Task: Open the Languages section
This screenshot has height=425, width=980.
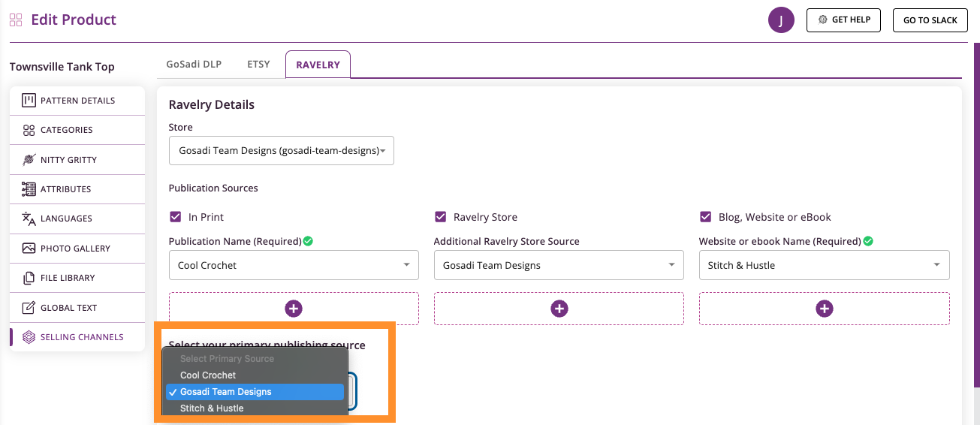Action: point(77,219)
